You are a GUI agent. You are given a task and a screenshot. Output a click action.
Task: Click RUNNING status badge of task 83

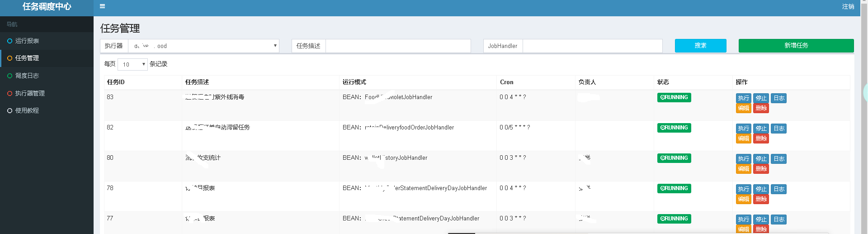point(674,97)
